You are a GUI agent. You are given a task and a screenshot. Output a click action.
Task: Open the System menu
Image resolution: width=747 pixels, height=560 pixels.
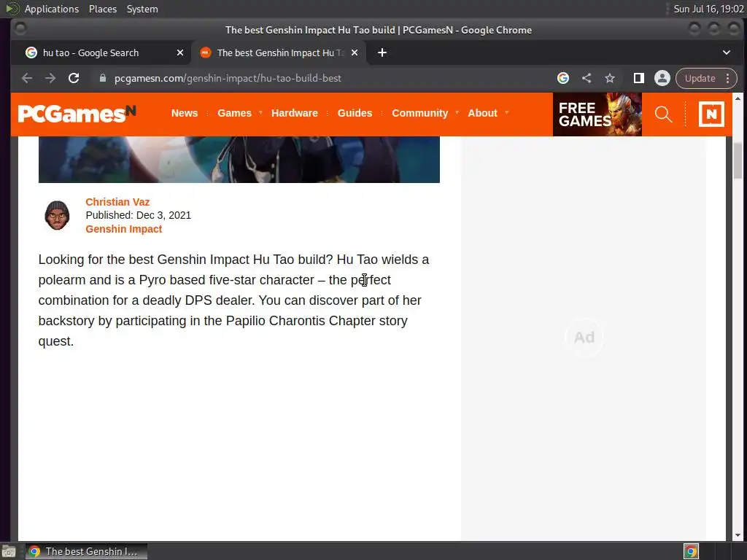pyautogui.click(x=142, y=9)
